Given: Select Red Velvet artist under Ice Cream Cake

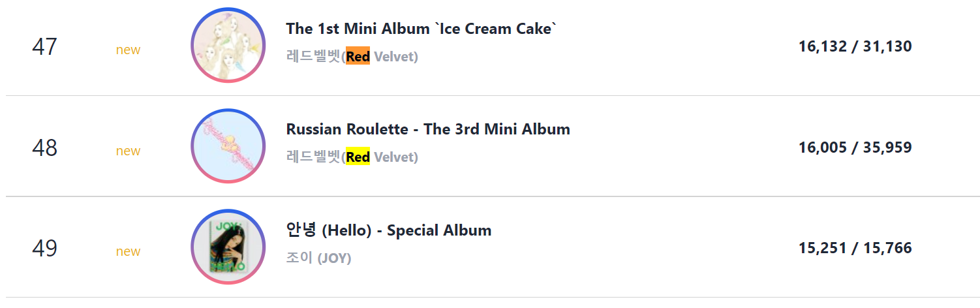Looking at the screenshot, I should [352, 57].
